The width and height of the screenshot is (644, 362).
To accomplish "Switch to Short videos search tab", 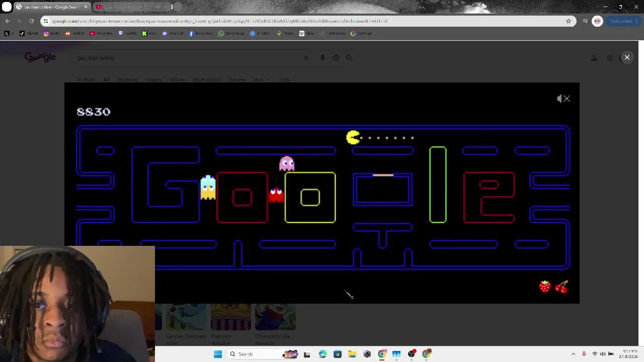I will click(206, 79).
